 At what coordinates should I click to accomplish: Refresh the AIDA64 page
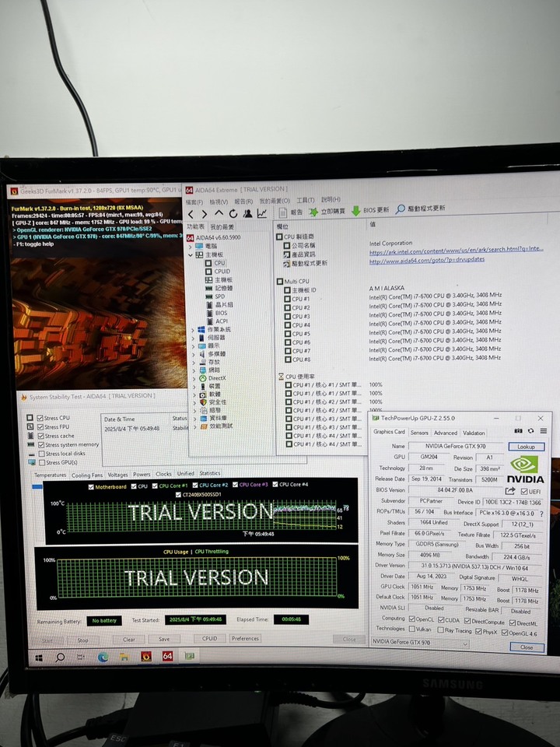(x=233, y=213)
